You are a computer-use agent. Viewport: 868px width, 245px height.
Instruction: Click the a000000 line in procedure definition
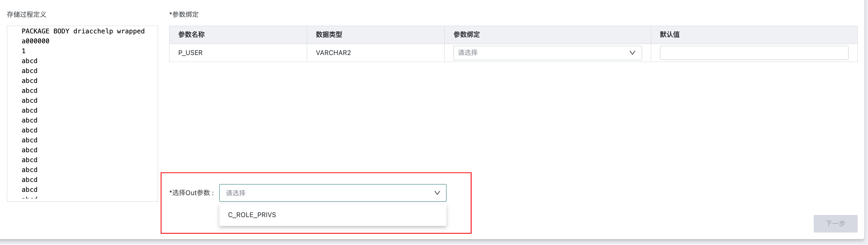tap(36, 41)
